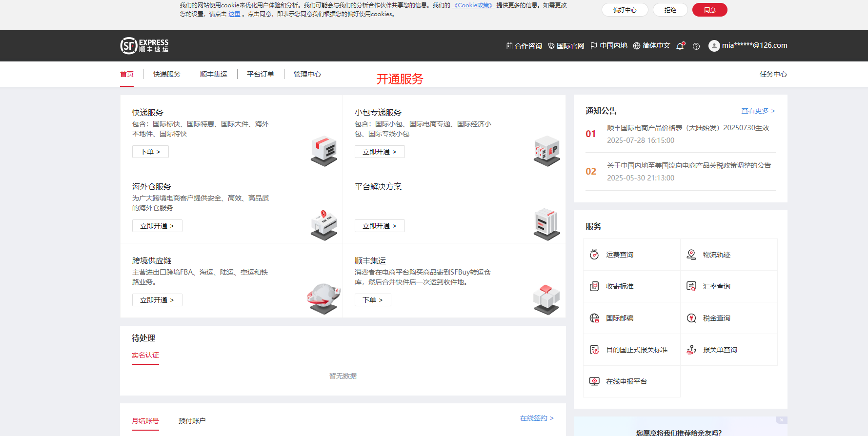The image size is (868, 436).
Task: Click 立即开通 under 海外仓服务
Action: click(157, 226)
